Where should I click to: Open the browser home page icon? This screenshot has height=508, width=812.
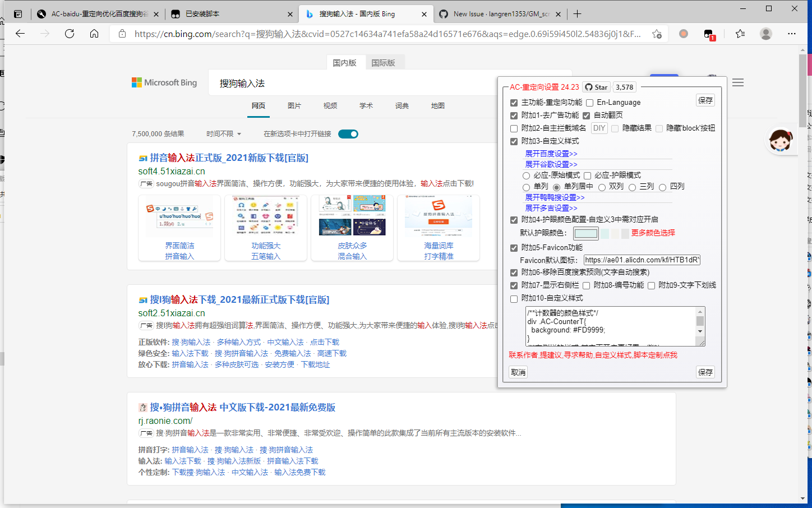click(x=94, y=34)
